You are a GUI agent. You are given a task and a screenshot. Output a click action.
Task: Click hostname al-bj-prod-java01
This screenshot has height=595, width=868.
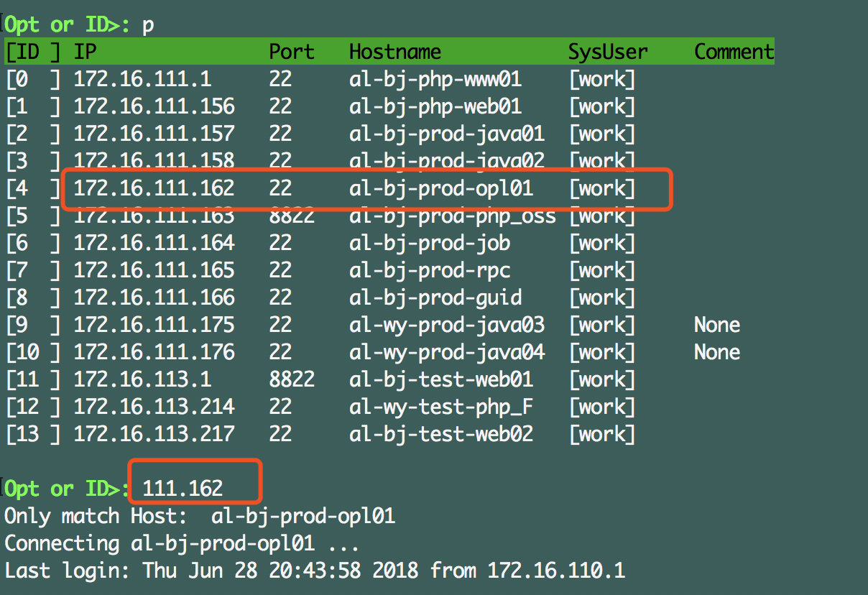pos(446,134)
